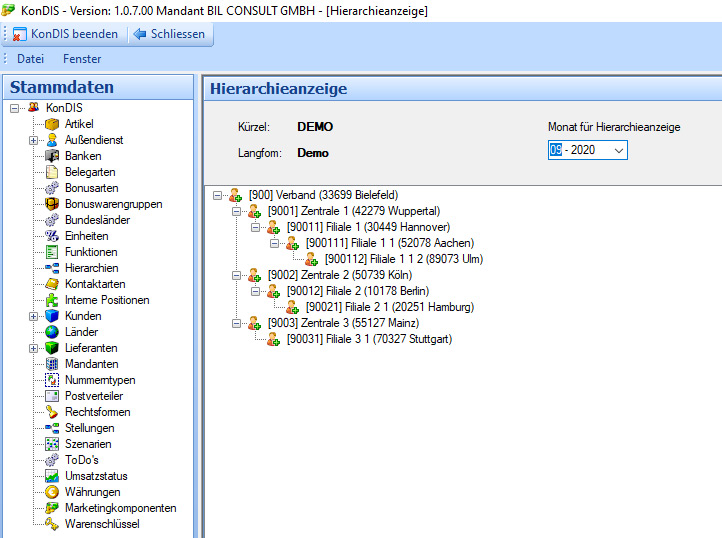Image resolution: width=722 pixels, height=538 pixels.
Task: Collapse the Zentrale 2 Köln branch
Action: point(237,275)
